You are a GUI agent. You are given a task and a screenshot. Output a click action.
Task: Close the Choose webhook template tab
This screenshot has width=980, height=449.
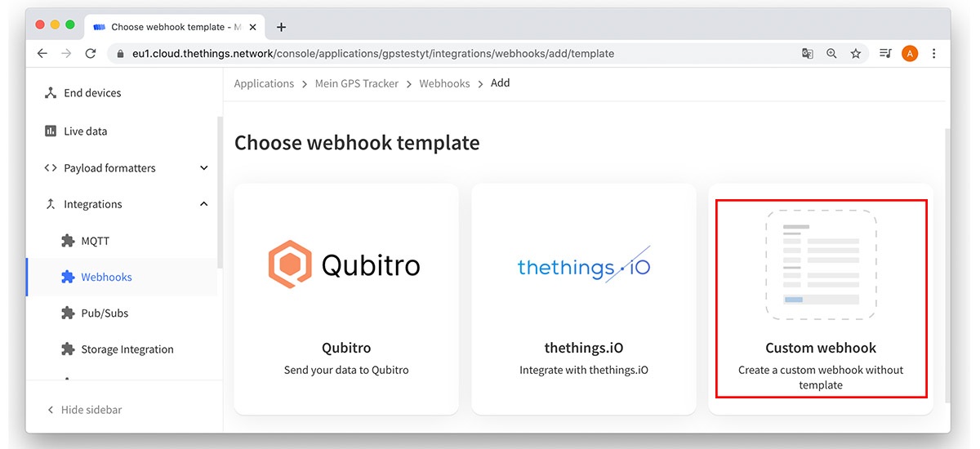pyautogui.click(x=254, y=27)
